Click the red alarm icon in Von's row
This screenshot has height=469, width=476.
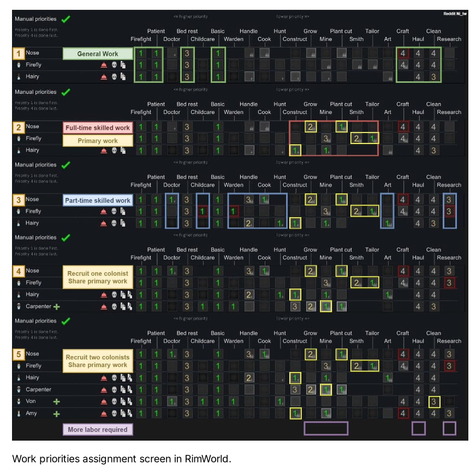tap(104, 401)
